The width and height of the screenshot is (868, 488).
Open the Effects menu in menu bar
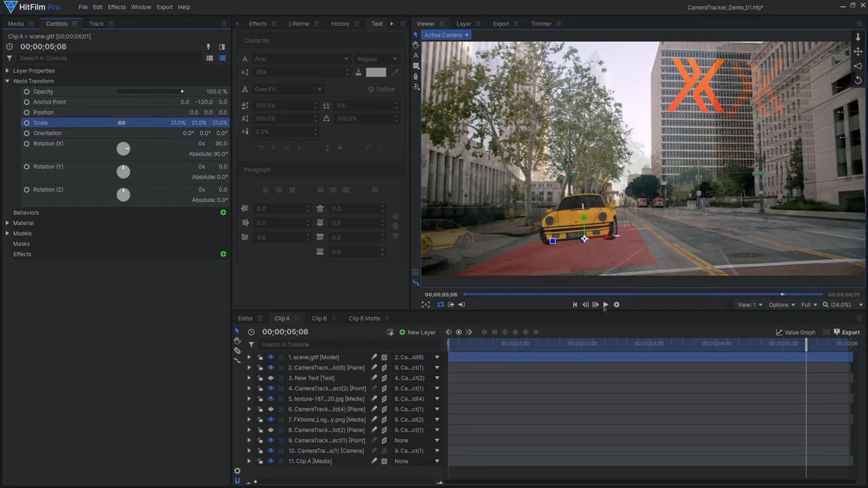coord(117,7)
